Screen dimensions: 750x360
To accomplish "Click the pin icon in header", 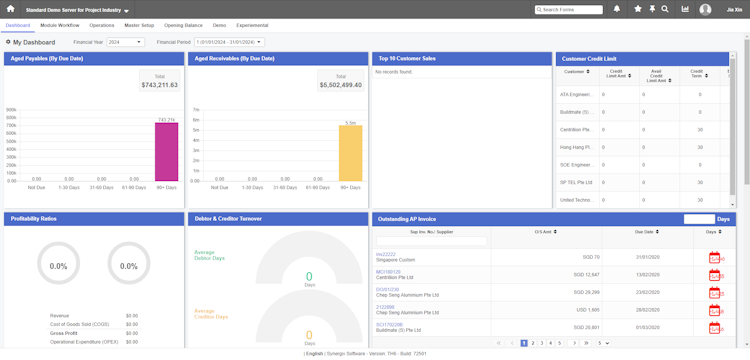I will pos(652,9).
